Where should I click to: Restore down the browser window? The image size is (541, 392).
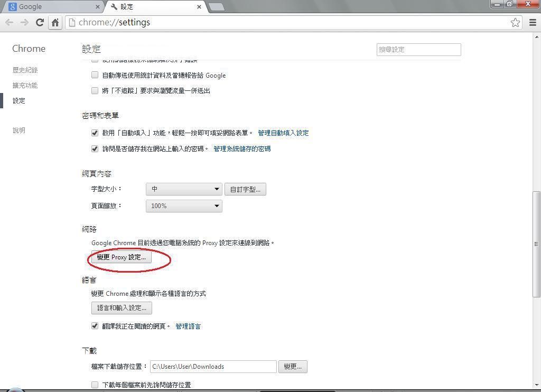coord(510,4)
